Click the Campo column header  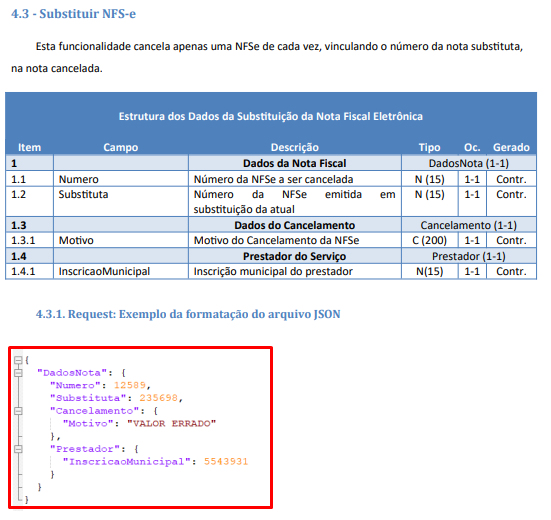[x=121, y=147]
